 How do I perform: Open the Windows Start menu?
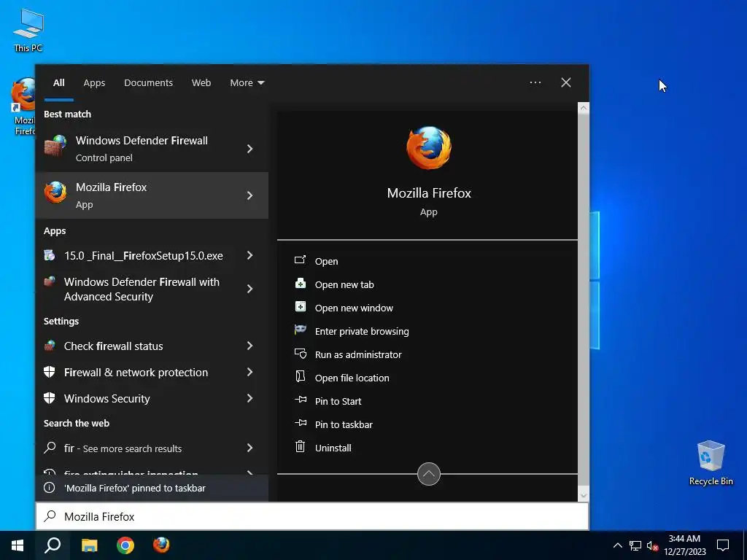18,545
